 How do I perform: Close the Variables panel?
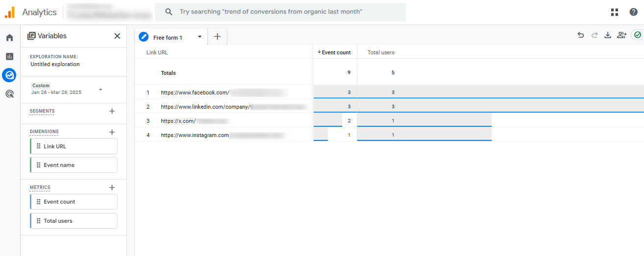(117, 36)
